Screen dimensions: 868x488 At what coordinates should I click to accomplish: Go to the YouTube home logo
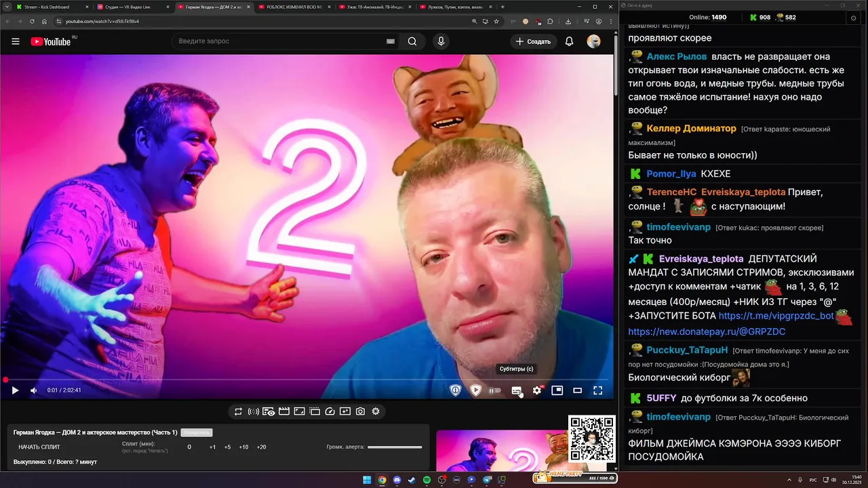point(51,41)
